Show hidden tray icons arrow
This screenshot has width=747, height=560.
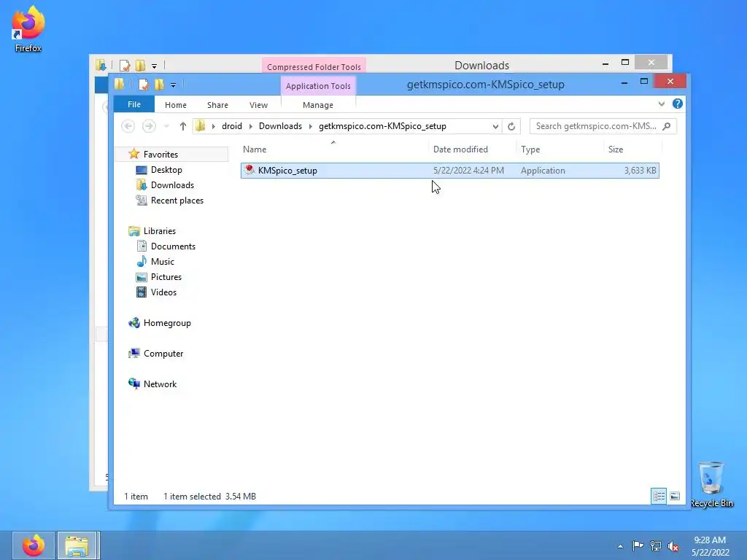click(620, 546)
